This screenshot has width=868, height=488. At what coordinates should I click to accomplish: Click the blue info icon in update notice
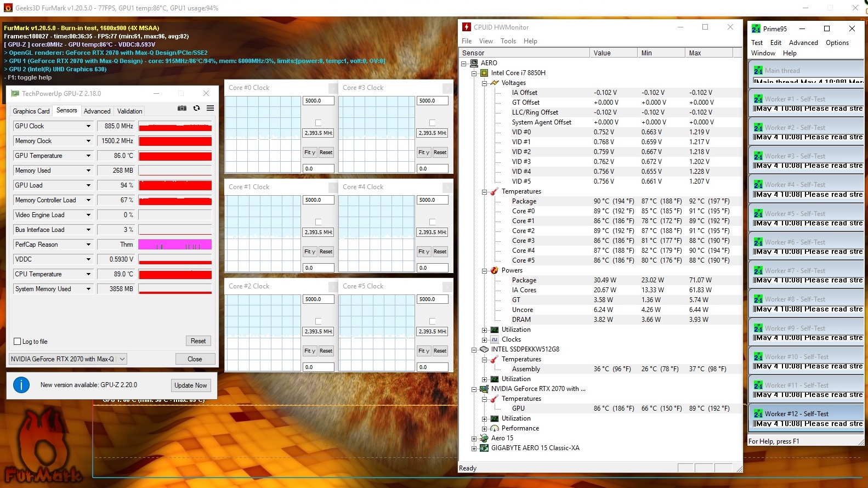21,385
